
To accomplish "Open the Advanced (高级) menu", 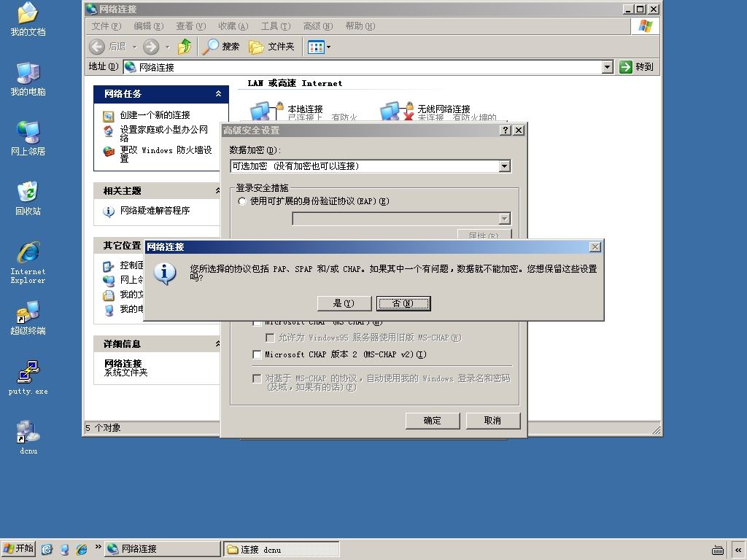I will (x=318, y=26).
